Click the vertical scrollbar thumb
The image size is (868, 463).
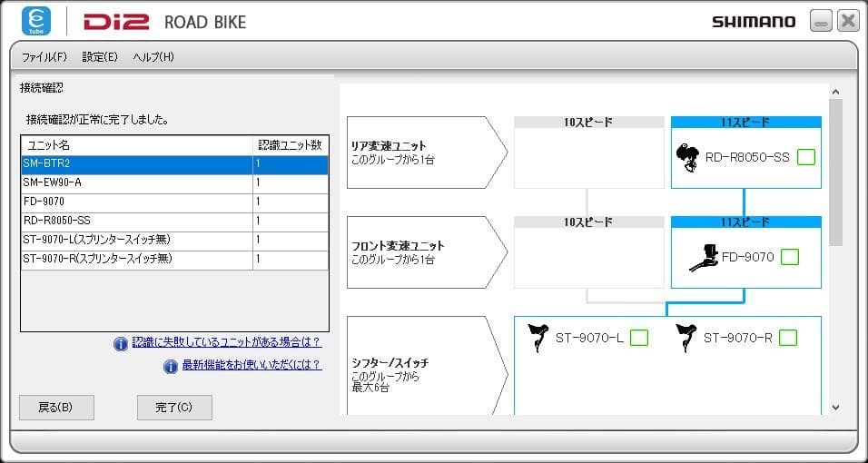click(835, 172)
